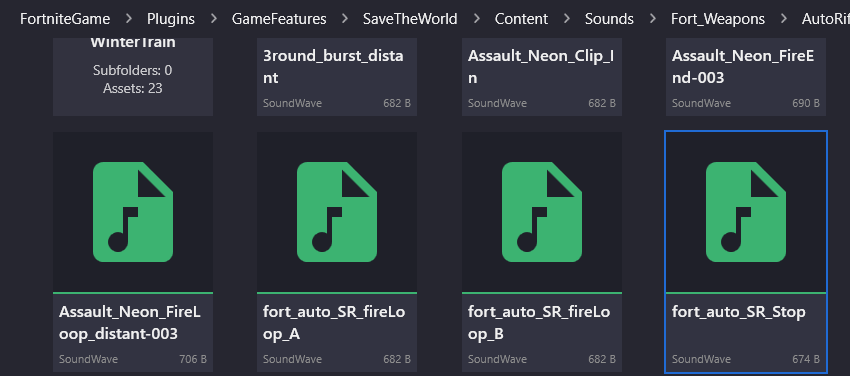Click chevron after GameFeatures breadcrumb

[x=345, y=19]
